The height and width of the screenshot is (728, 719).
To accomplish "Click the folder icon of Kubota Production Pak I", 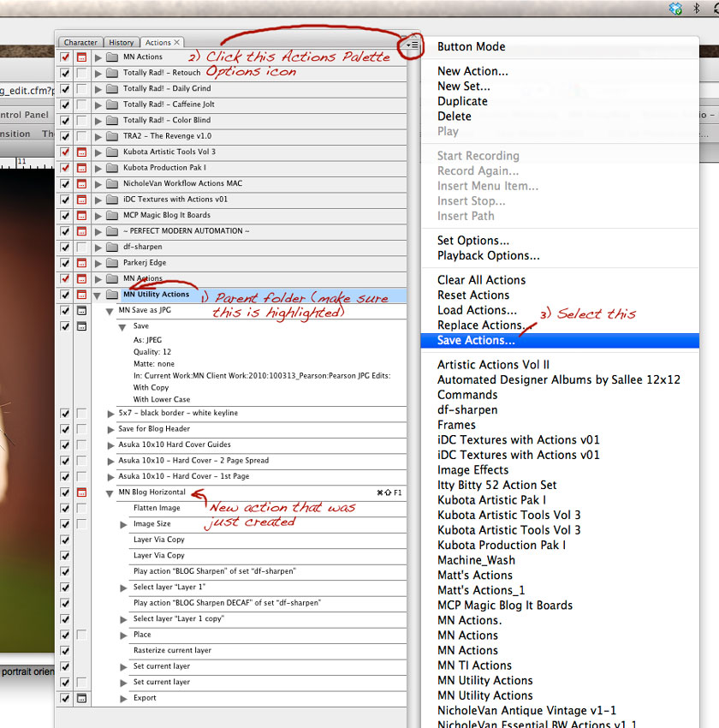I will click(112, 168).
